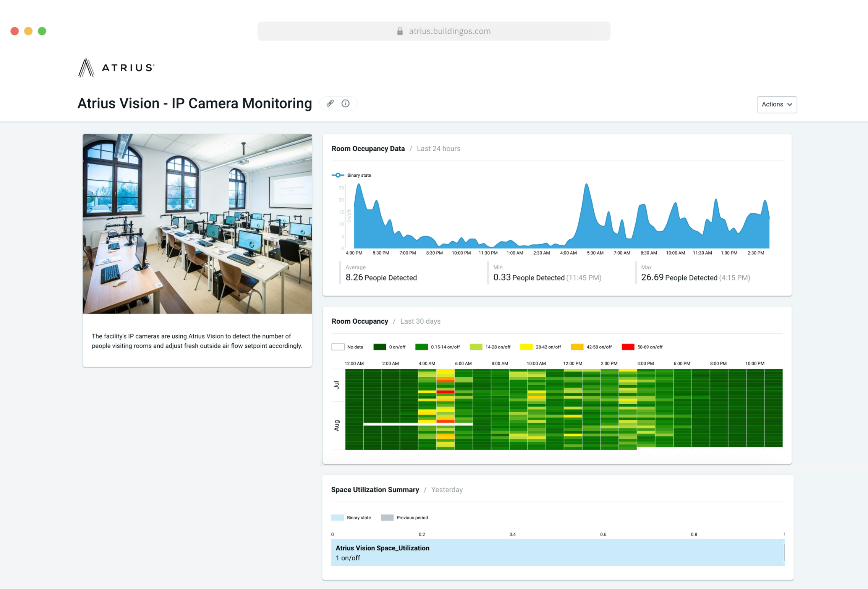Image resolution: width=868 pixels, height=589 pixels.
Task: Click the Space Utilization Summary title
Action: [x=375, y=489]
